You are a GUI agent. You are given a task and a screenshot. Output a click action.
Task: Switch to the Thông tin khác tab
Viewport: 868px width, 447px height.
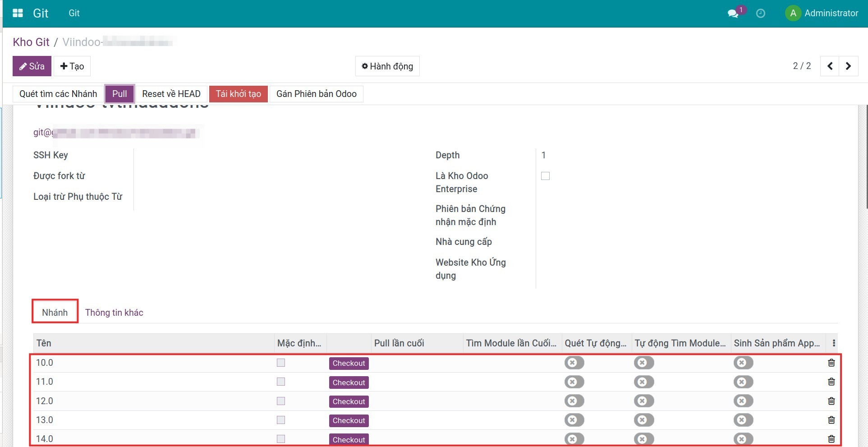click(114, 313)
